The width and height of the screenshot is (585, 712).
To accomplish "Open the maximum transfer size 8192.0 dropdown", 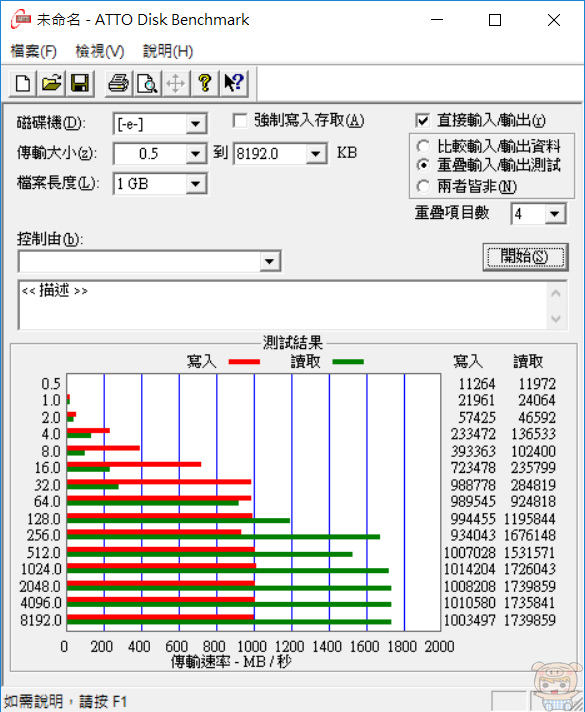I will tap(316, 154).
